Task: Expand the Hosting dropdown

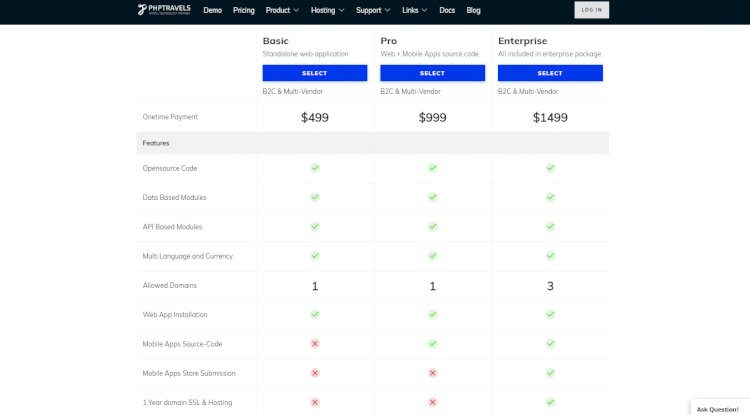Action: tap(328, 10)
